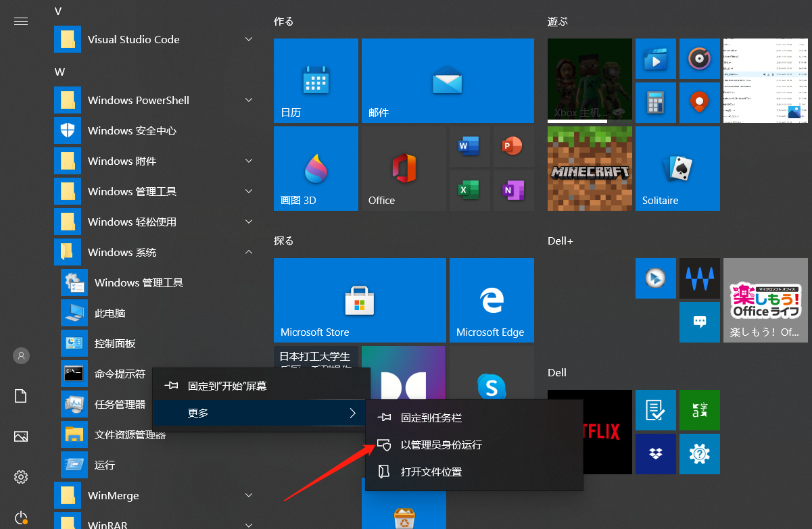812x529 pixels.
Task: Choose 打开文件位置 from submenu
Action: [474, 472]
